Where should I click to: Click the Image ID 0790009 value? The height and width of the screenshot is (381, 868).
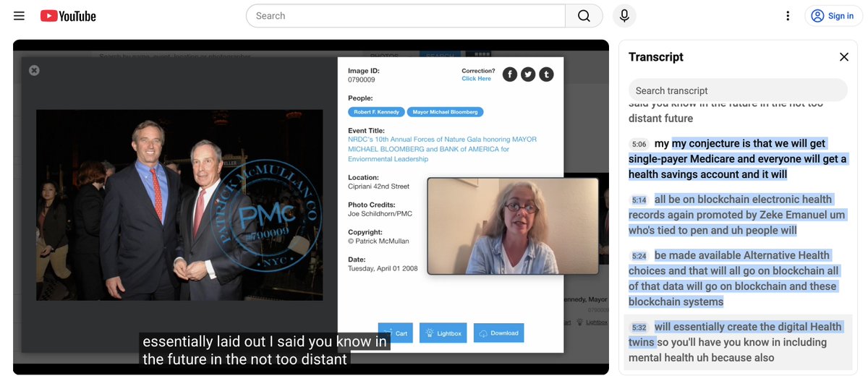coord(362,80)
